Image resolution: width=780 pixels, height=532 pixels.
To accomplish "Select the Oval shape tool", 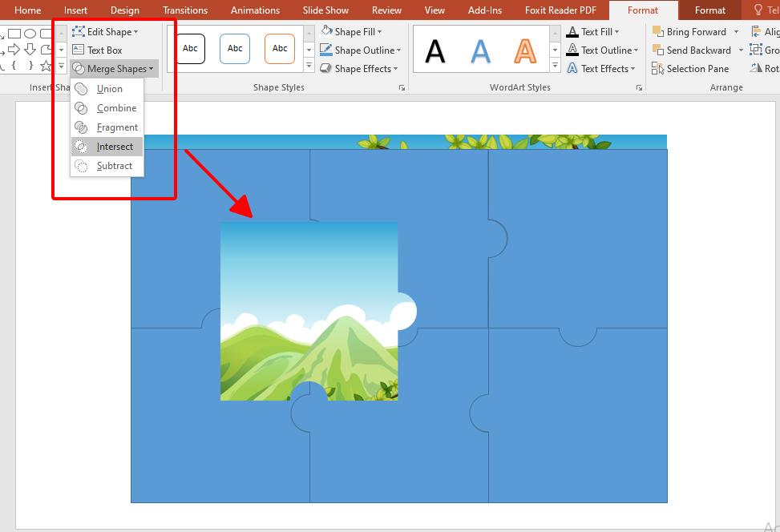I will (x=30, y=34).
